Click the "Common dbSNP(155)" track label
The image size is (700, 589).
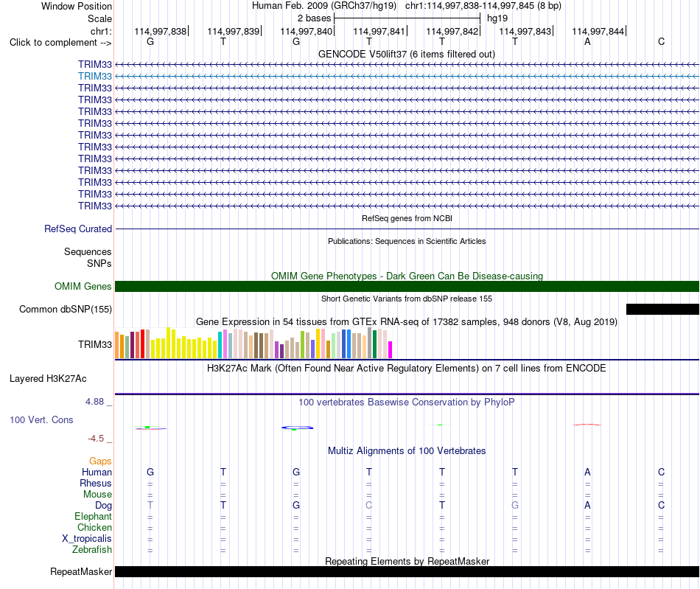[x=66, y=309]
